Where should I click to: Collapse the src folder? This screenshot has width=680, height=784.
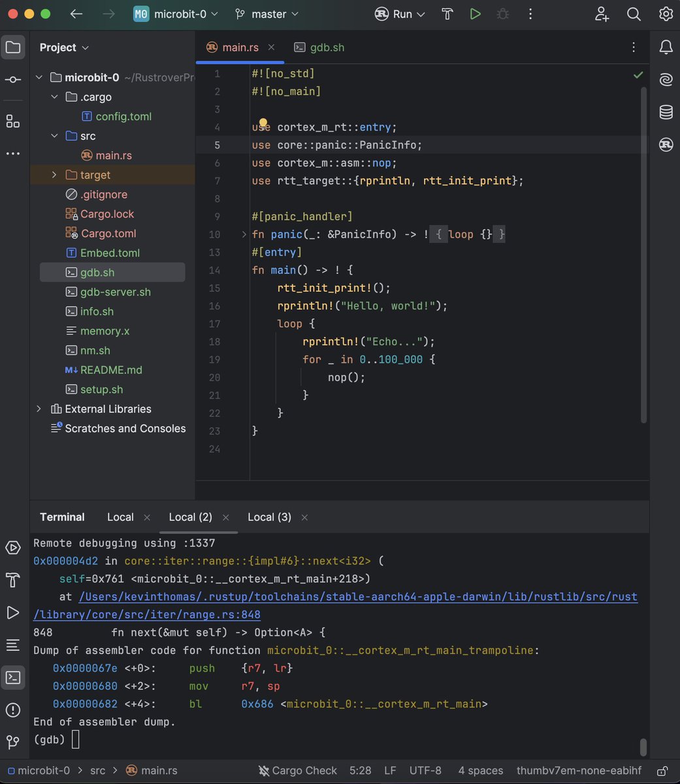click(x=55, y=136)
